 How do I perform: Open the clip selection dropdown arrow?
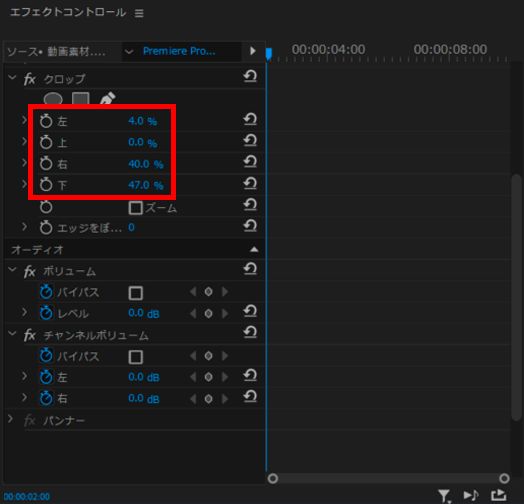[x=129, y=51]
